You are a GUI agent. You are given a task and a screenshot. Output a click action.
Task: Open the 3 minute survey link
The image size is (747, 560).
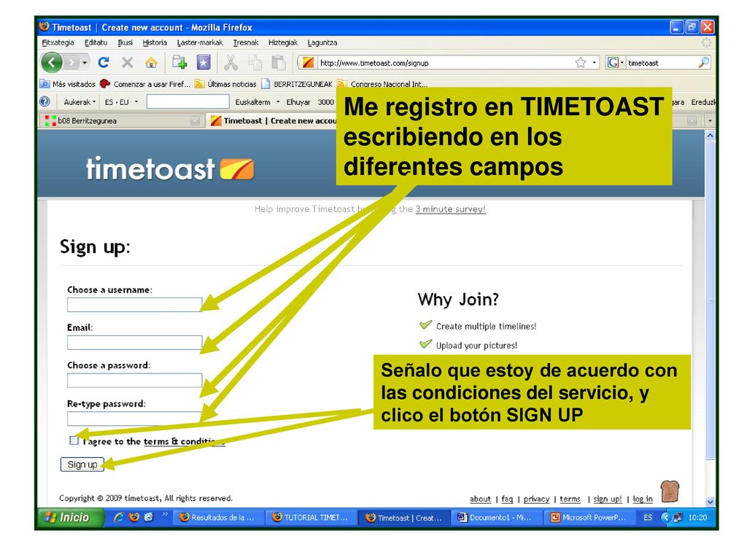click(450, 209)
